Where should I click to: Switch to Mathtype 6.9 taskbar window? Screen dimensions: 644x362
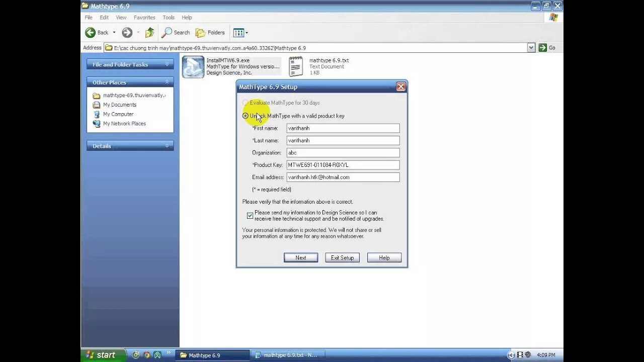point(213,355)
